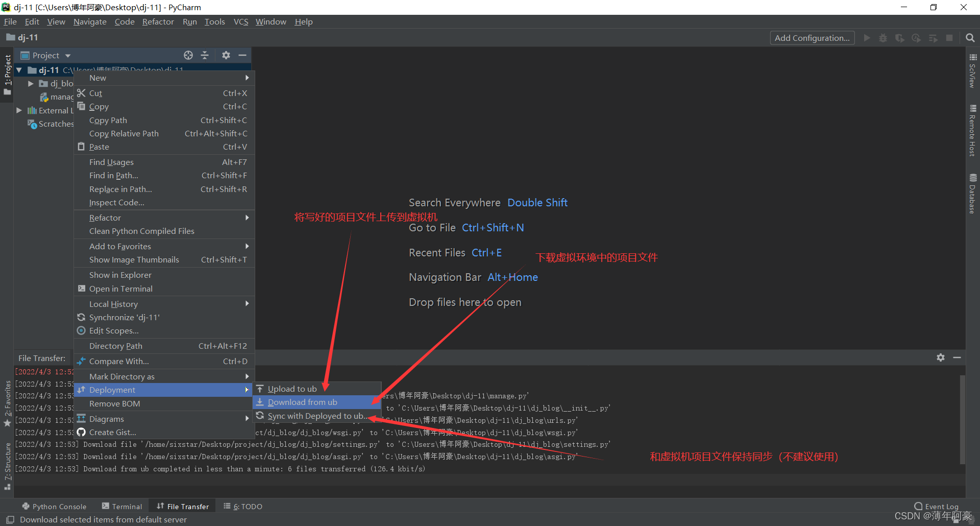Click File Transfer log vertical scrollbar
This screenshot has width=980, height=526.
point(962,420)
